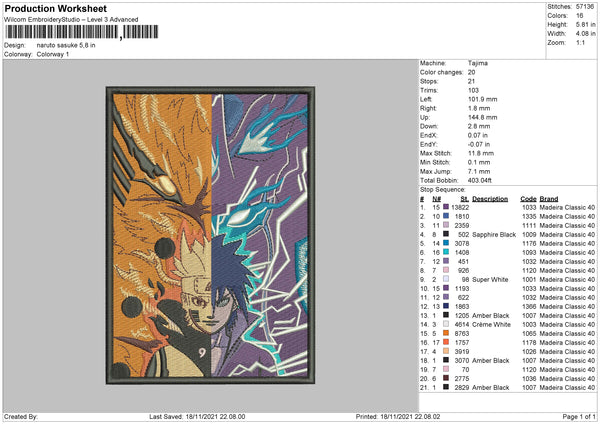Click the 'Created By:' footer label
This screenshot has width=600, height=424.
click(21, 417)
